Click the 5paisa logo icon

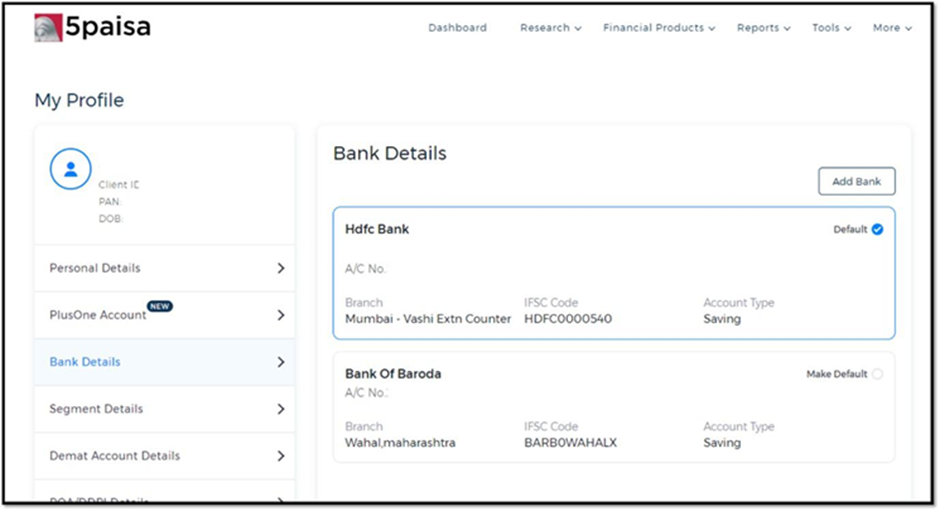(x=48, y=28)
